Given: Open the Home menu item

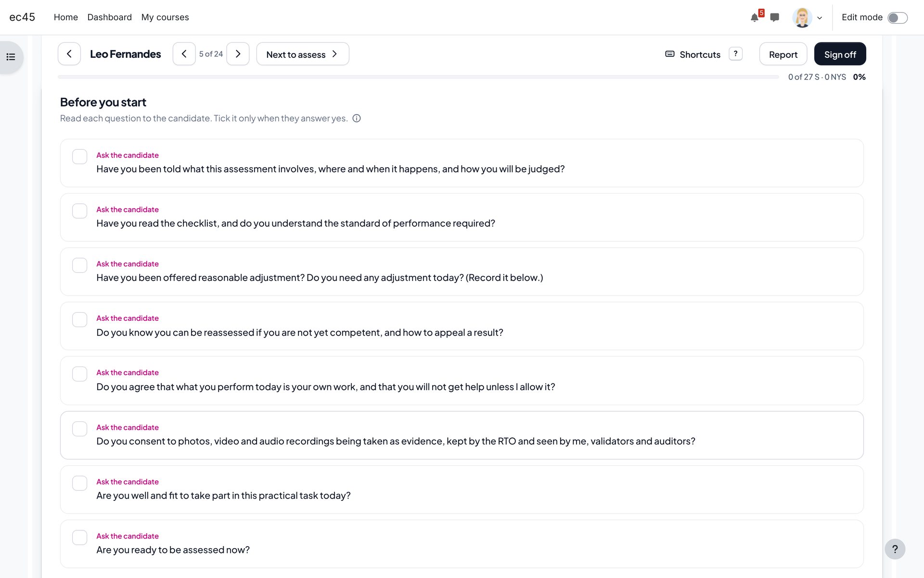Looking at the screenshot, I should tap(66, 17).
